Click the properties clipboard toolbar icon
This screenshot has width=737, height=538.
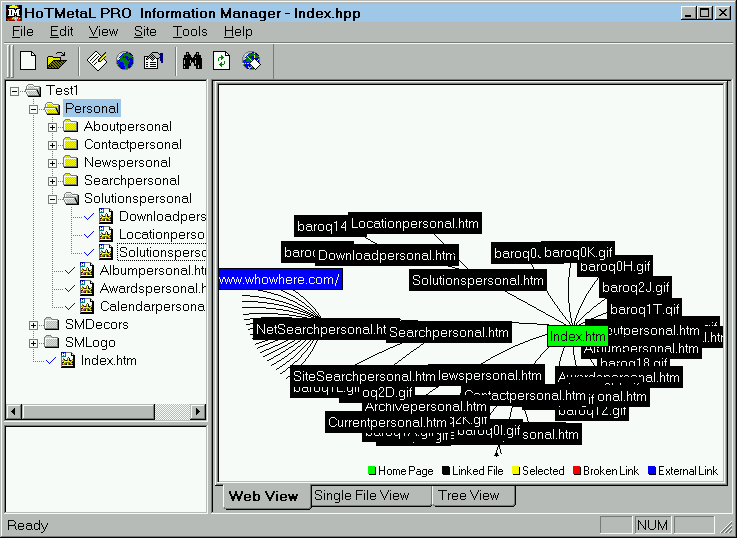tap(153, 61)
